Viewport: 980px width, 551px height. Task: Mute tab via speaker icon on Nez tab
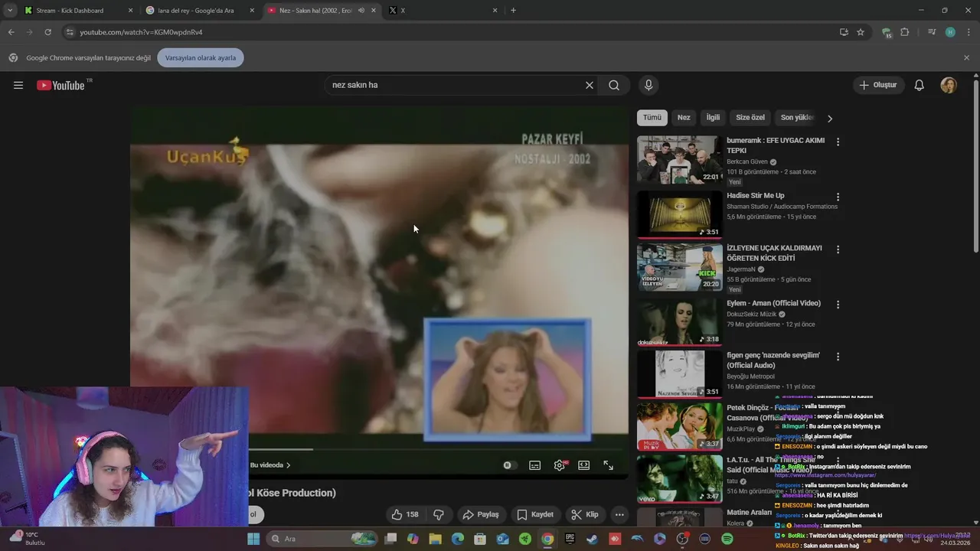pos(361,10)
